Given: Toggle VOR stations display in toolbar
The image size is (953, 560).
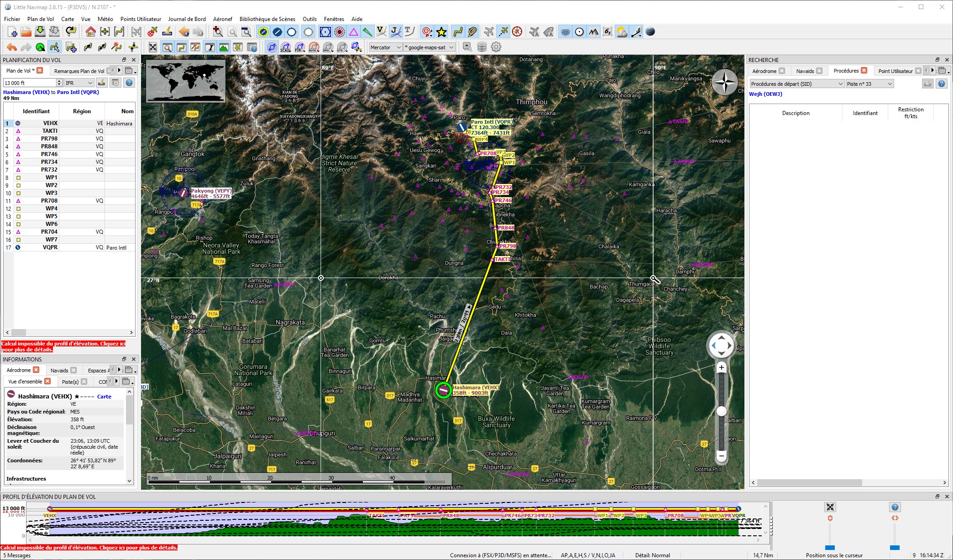Looking at the screenshot, I should click(325, 32).
